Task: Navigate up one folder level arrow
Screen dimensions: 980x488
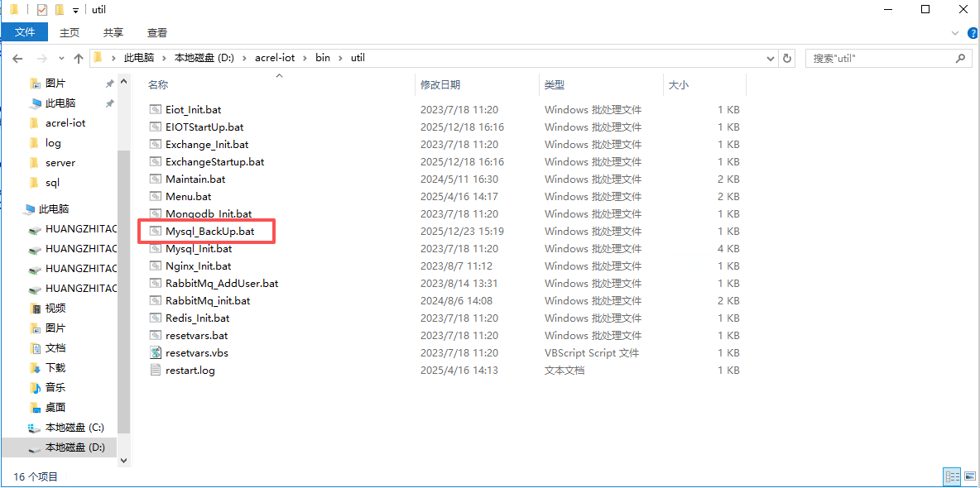Action: click(79, 59)
